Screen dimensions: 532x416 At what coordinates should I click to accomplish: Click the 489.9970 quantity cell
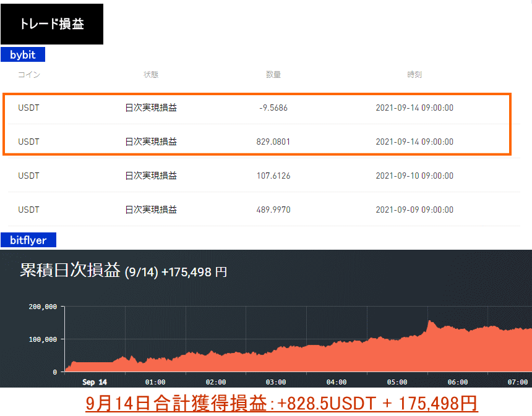[x=273, y=210]
